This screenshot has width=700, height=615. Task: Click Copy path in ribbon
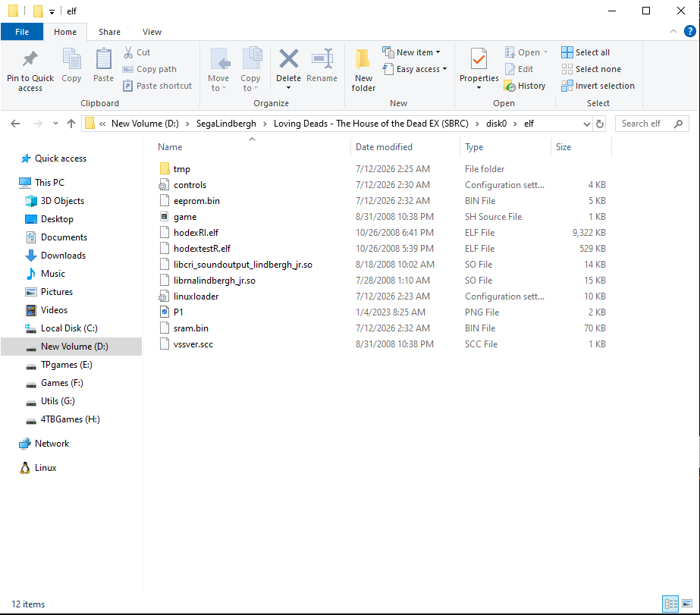click(x=149, y=69)
